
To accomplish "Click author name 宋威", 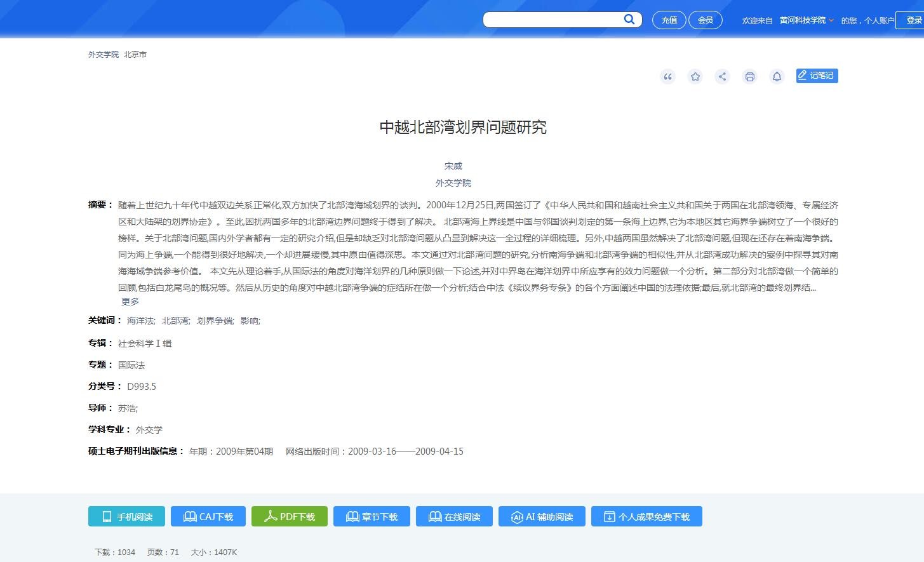I will (x=453, y=166).
